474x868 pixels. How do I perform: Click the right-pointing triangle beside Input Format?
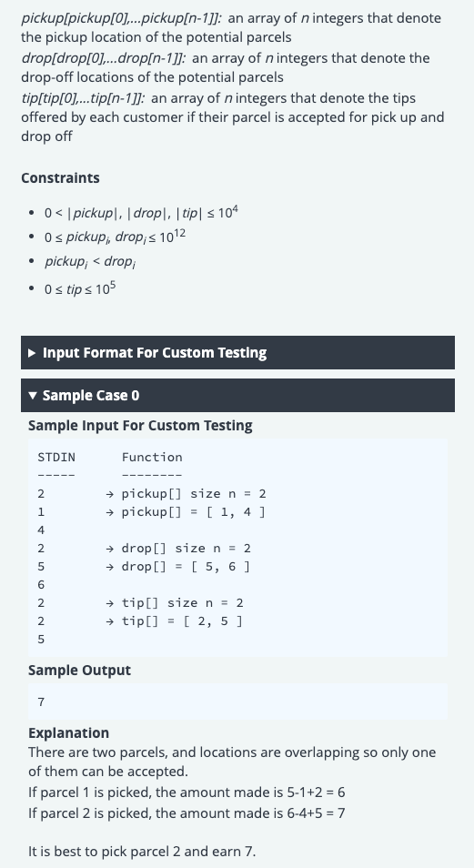33,353
